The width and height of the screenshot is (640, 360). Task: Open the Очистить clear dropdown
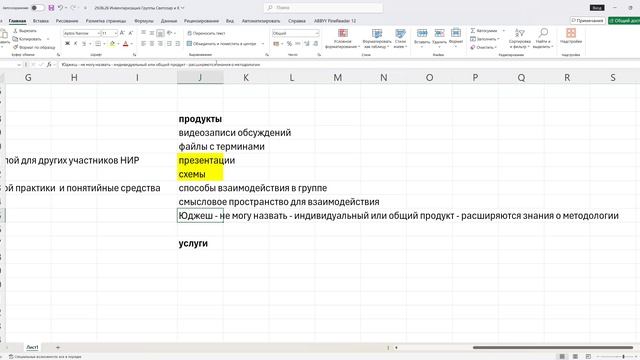tap(484, 47)
